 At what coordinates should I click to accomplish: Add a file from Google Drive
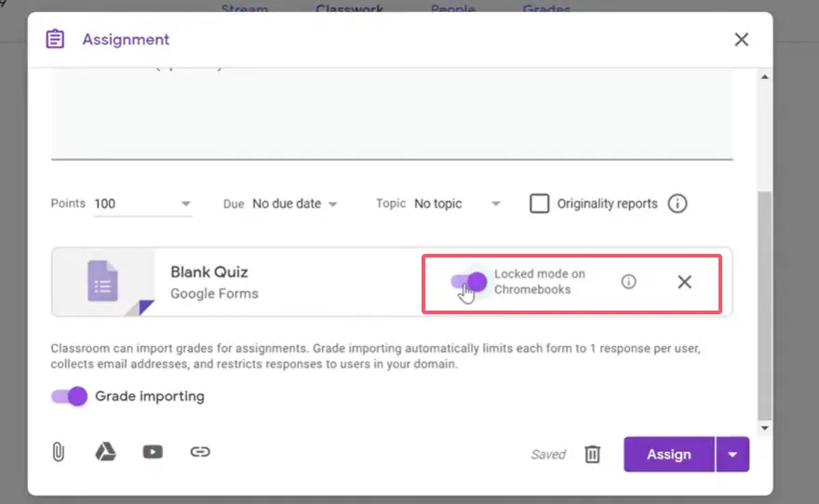click(106, 452)
